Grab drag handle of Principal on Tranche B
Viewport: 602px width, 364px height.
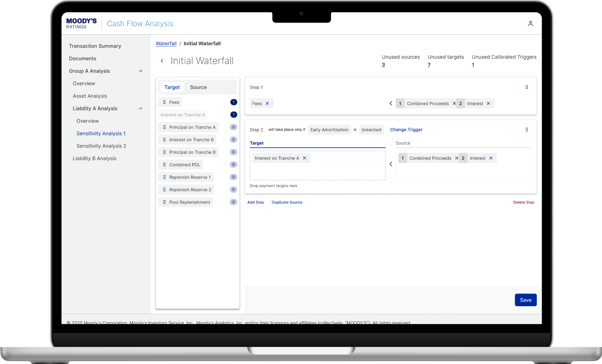pos(164,152)
